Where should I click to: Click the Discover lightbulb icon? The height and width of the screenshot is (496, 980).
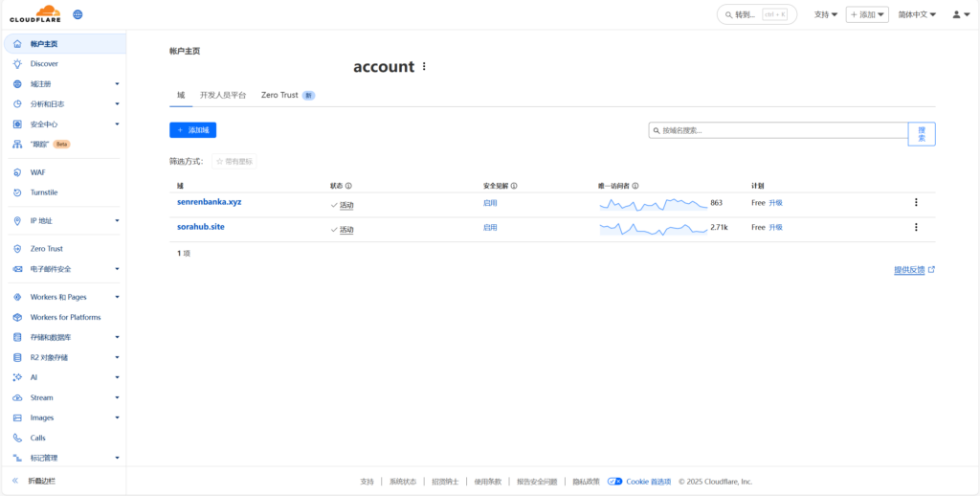click(x=17, y=64)
